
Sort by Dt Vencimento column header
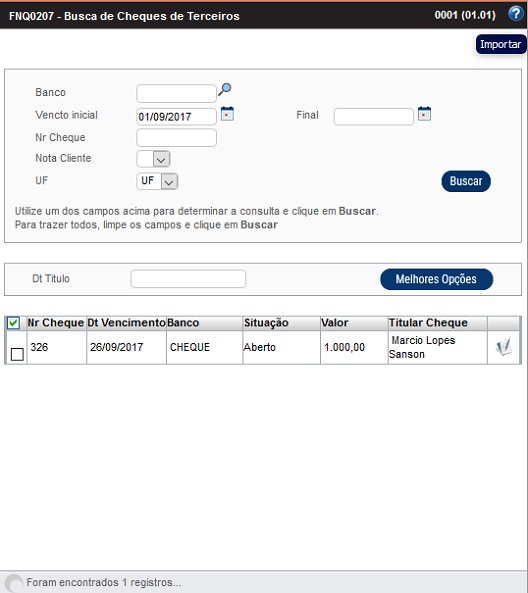coord(126,323)
